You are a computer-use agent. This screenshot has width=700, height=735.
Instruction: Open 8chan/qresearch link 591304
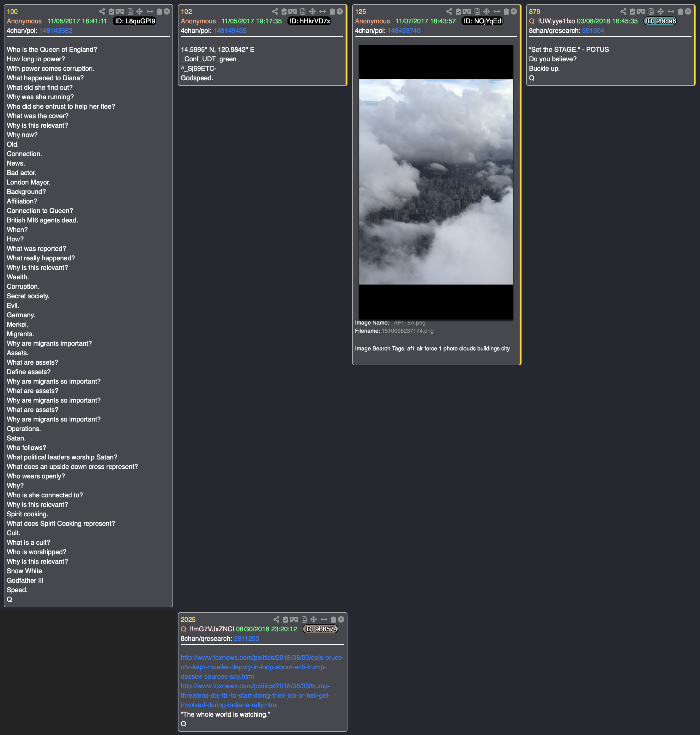coord(593,31)
